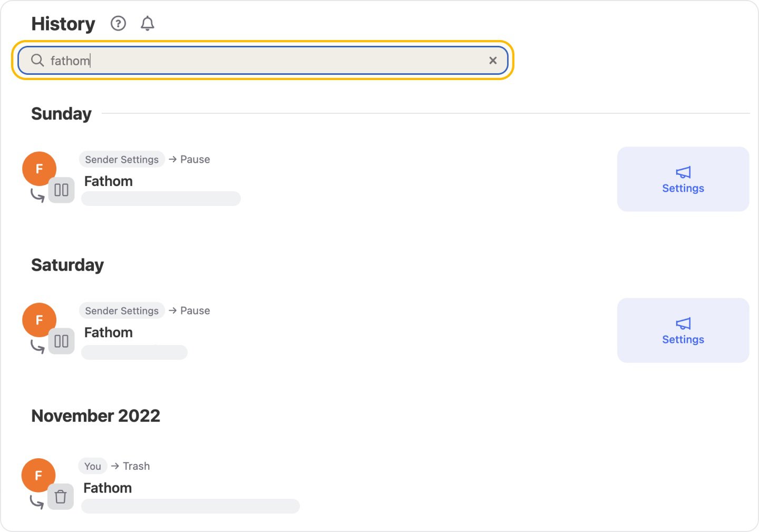This screenshot has height=532, width=759.
Task: Click the pause icon on Saturday's entry
Action: click(x=62, y=341)
